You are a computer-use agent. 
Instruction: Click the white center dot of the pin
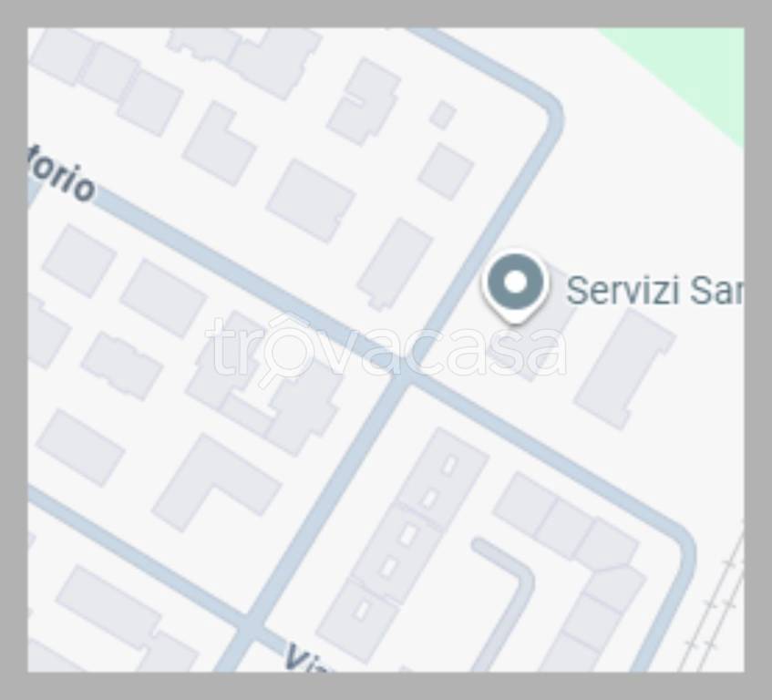(x=515, y=282)
